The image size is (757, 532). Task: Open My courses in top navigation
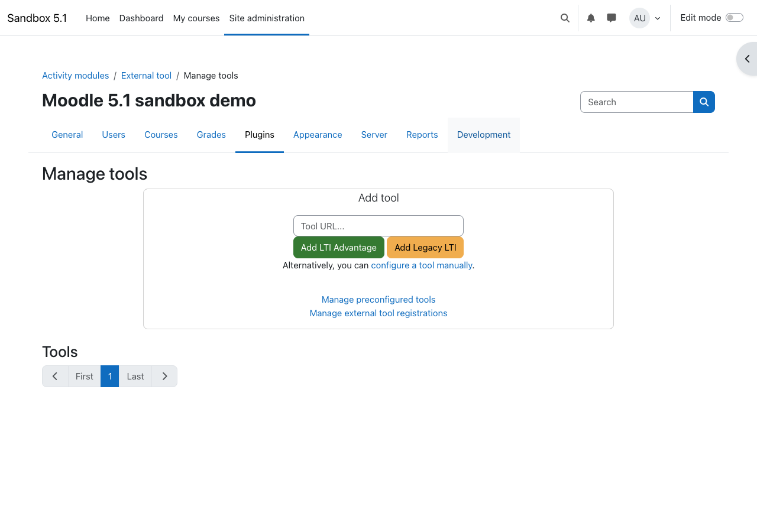pyautogui.click(x=196, y=18)
